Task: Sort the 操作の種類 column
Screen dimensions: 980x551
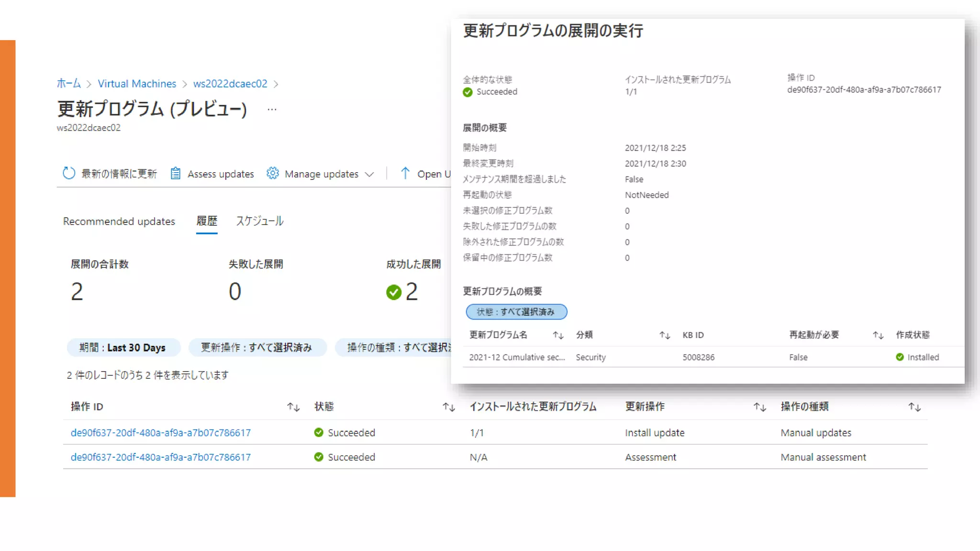Action: tap(914, 407)
